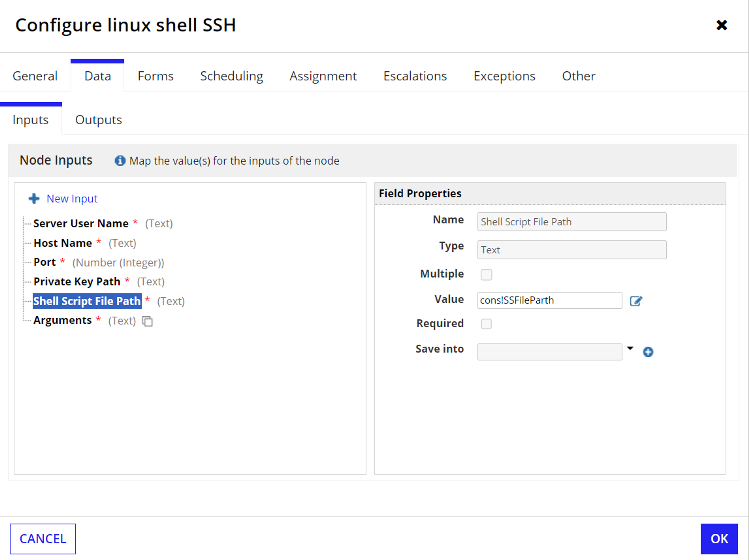
Task: Select the Arguments input
Action: pos(63,320)
